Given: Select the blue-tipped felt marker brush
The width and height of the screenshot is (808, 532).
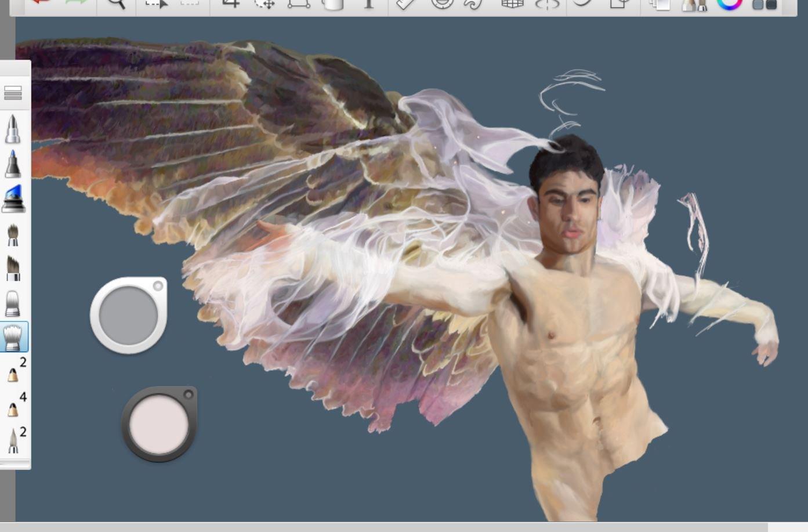Looking at the screenshot, I should [13, 164].
